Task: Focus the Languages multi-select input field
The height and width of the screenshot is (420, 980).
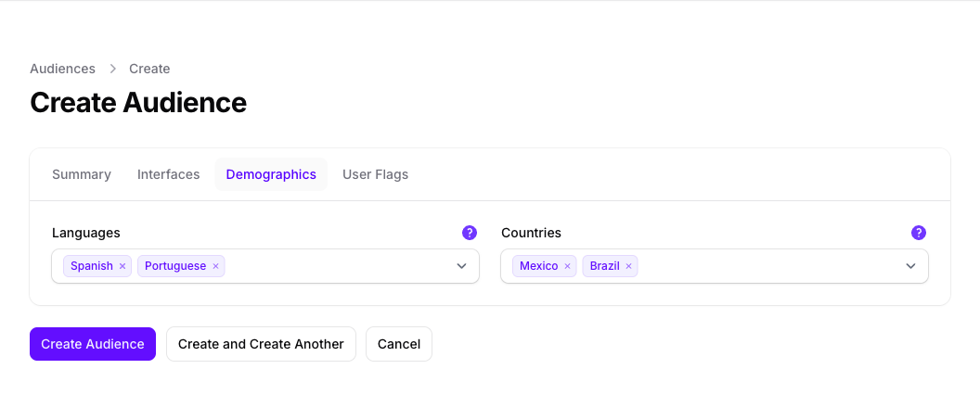Action: pos(265,266)
